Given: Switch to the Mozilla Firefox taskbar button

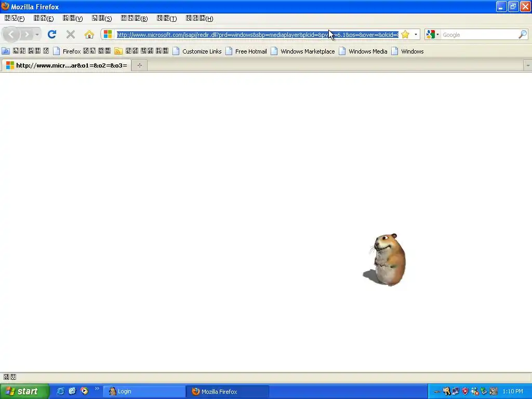Looking at the screenshot, I should click(228, 391).
